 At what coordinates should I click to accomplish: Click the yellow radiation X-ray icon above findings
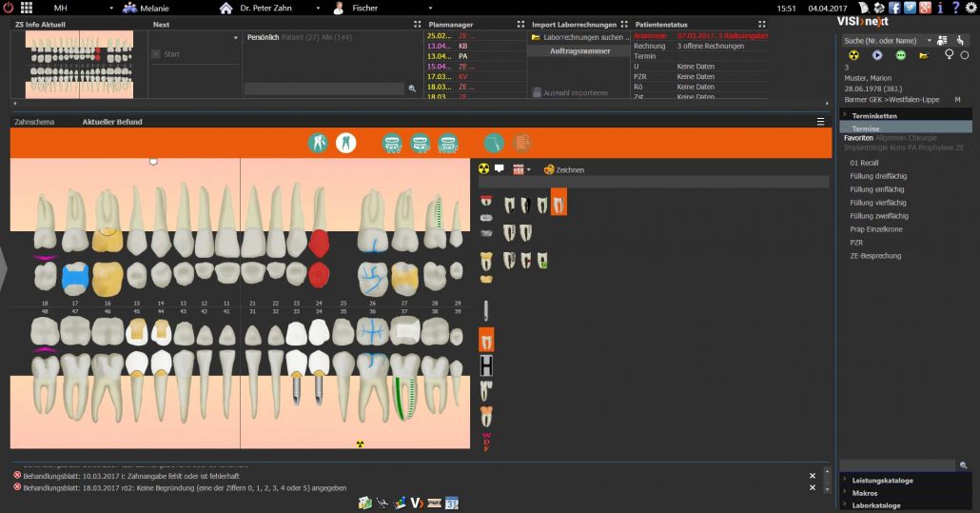[483, 168]
